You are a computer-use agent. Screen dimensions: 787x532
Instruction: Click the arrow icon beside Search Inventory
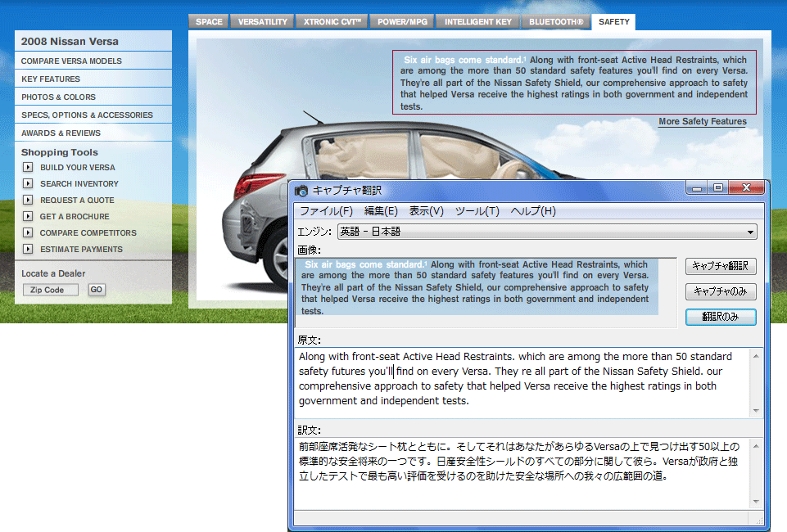coord(28,184)
